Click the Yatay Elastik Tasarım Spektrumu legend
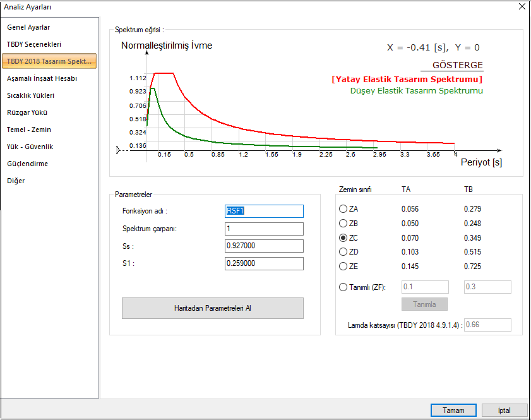Screen dimensions: 531x420 click(407, 80)
